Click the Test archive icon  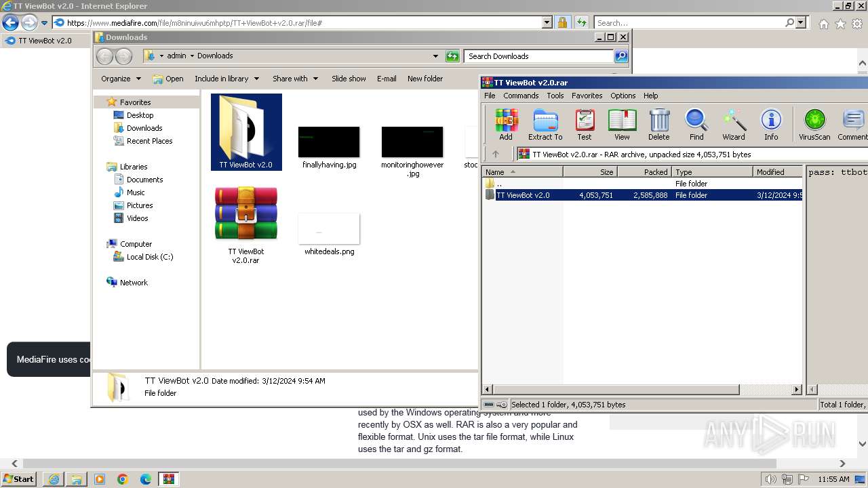585,125
